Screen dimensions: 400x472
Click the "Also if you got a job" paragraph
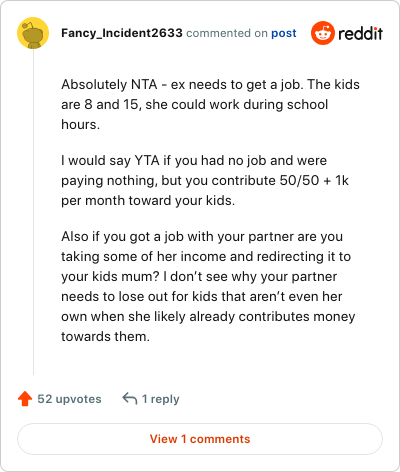click(208, 286)
